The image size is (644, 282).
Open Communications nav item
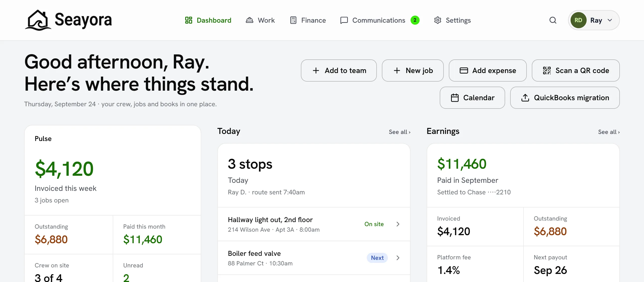380,20
